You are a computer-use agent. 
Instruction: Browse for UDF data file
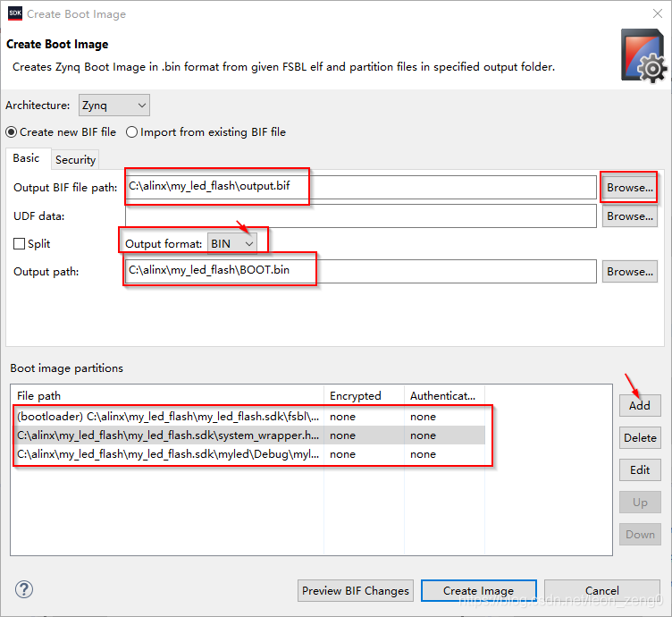629,216
